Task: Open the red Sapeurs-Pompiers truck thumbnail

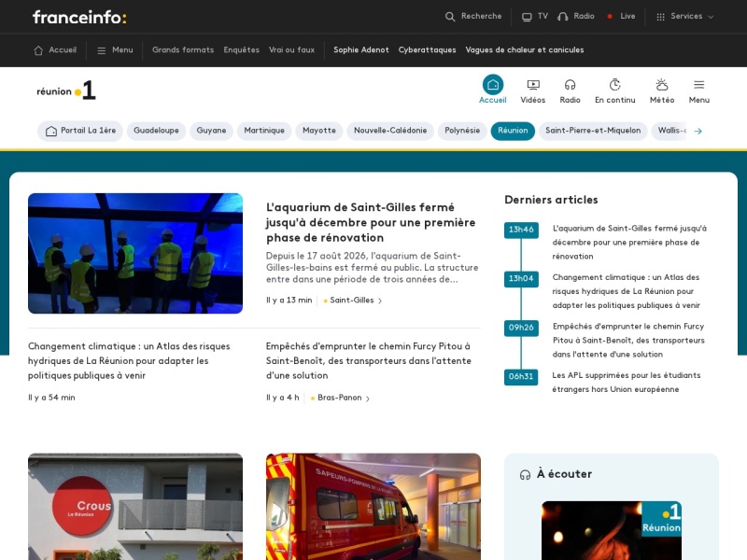Action: click(x=373, y=507)
